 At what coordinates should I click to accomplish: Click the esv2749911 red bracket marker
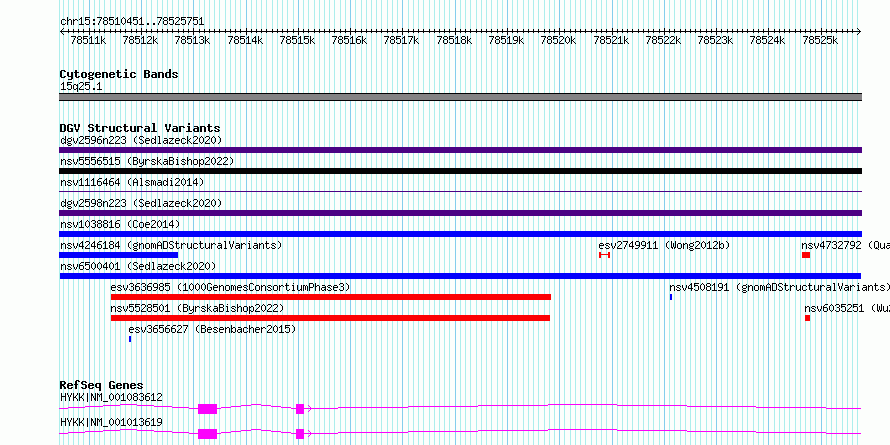[604, 255]
